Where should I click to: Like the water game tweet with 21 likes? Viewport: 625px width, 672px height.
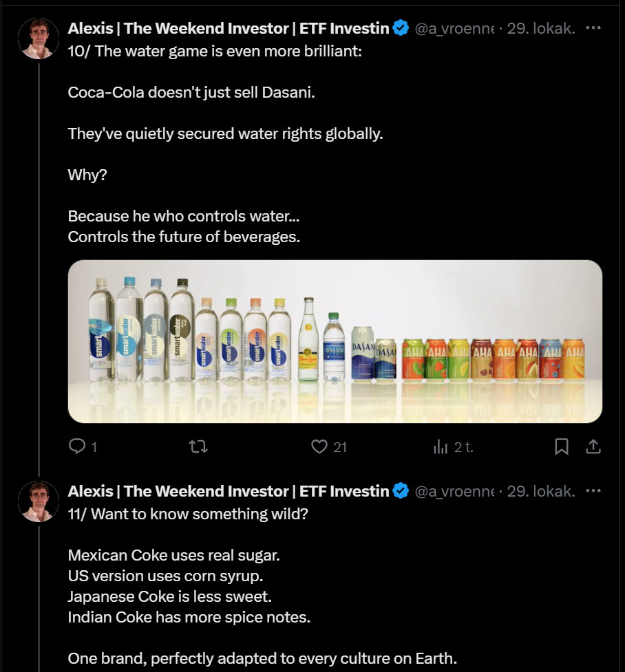[319, 447]
